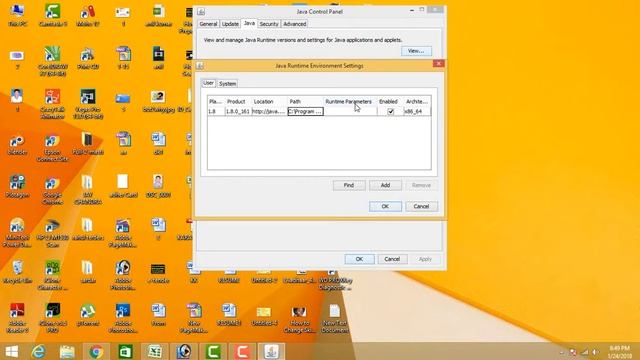Viewport: 640px width, 360px height.
Task: Click the taskbar clock
Action: point(620,352)
